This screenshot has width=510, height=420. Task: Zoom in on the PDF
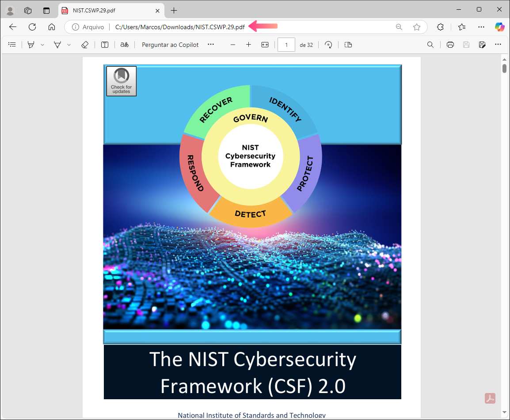248,45
